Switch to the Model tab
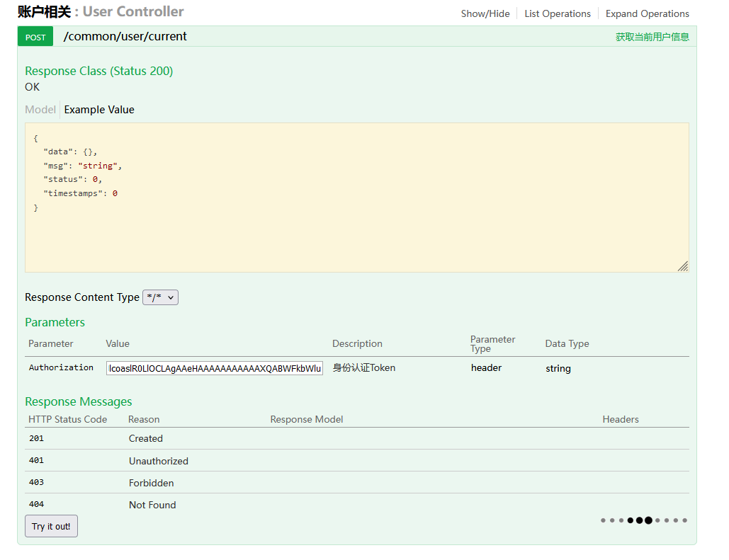 tap(40, 110)
